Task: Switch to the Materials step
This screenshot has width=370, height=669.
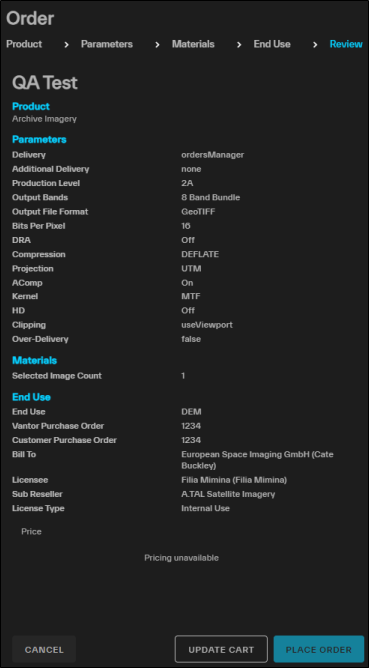Action: 193,44
